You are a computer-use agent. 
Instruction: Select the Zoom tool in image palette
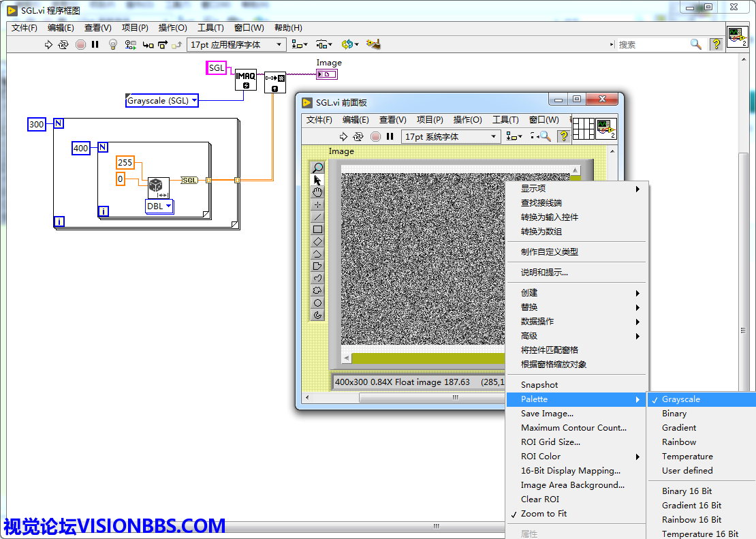click(317, 168)
